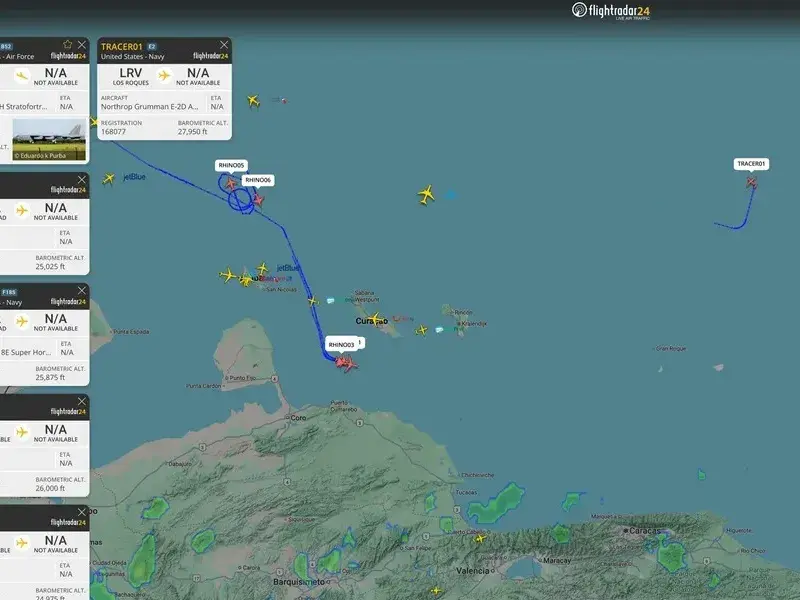Click the barometric altitude 27,950 ft
This screenshot has width=800, height=600.
[x=192, y=132]
